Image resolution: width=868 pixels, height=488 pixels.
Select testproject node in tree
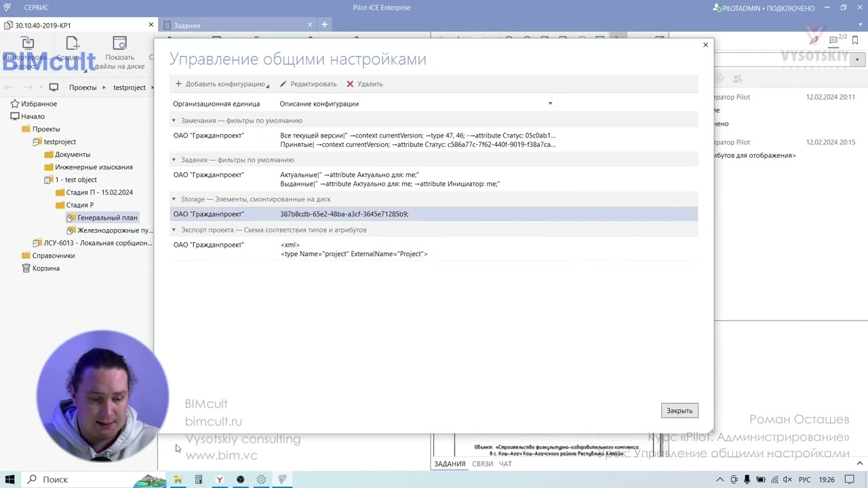click(60, 142)
